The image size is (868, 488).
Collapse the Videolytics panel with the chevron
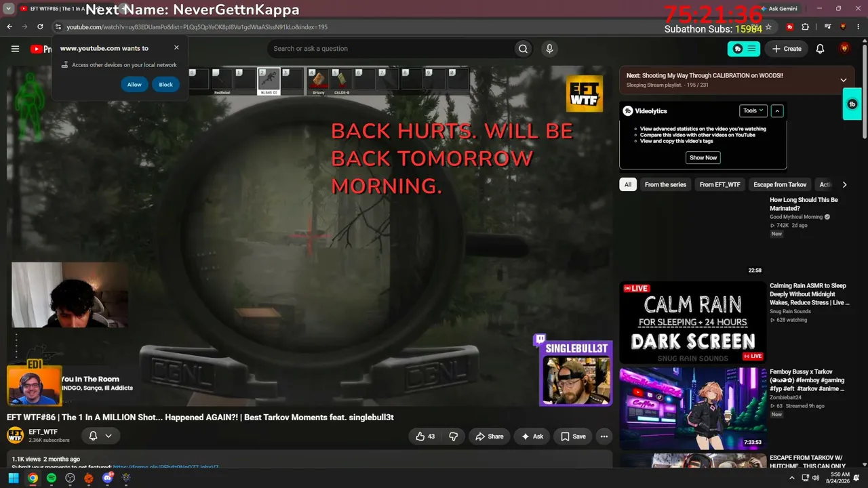[x=777, y=110]
